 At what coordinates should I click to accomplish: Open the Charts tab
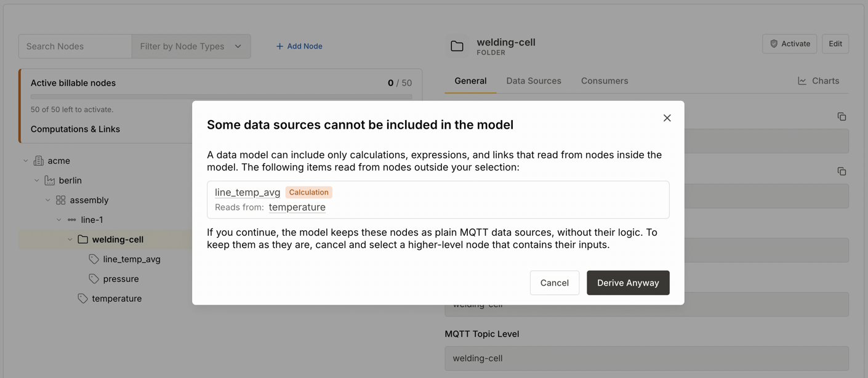coord(819,81)
